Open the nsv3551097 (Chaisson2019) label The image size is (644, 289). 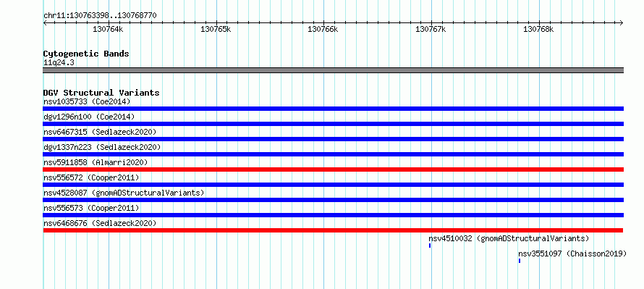(x=572, y=254)
